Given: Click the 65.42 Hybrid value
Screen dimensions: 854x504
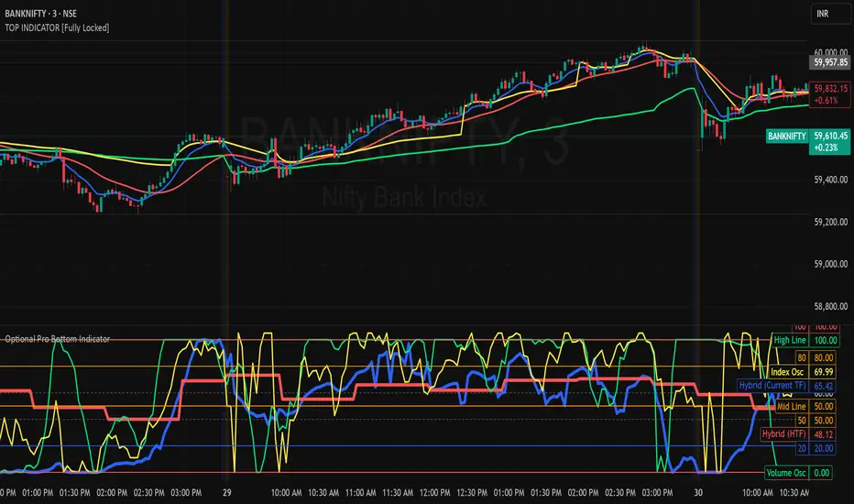Looking at the screenshot, I should [x=824, y=386].
